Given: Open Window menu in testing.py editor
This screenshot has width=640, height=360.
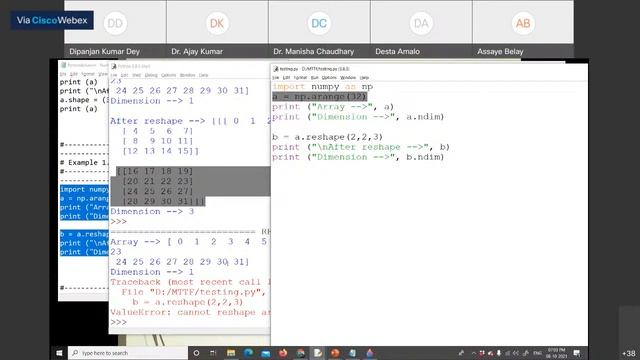Looking at the screenshot, I should (348, 78).
